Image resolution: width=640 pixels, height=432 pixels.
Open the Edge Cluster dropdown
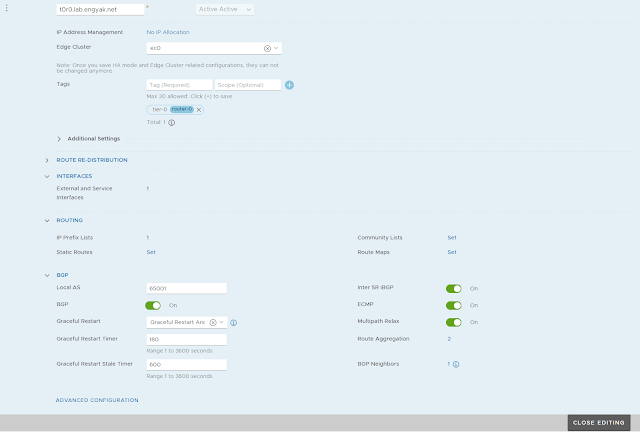click(x=276, y=48)
